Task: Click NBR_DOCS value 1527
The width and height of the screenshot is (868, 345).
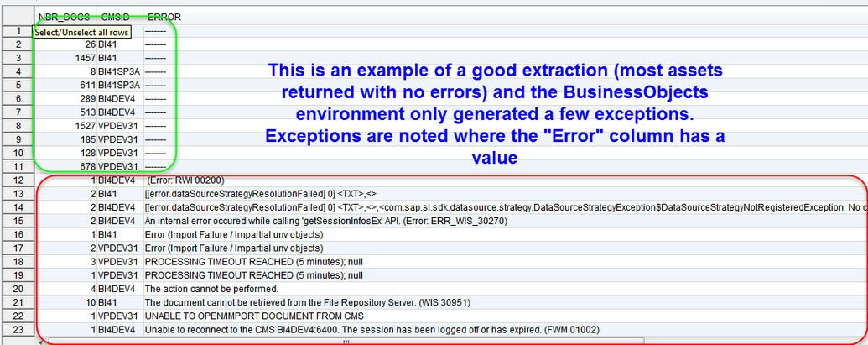Action: [86, 126]
